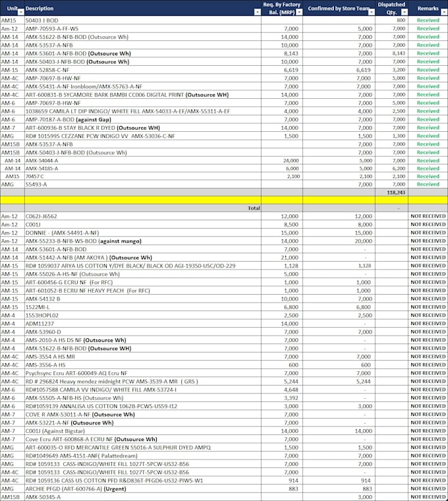Select cell '1522MI-L'
Viewport: 448px width, 501px height.
pyautogui.click(x=143, y=307)
